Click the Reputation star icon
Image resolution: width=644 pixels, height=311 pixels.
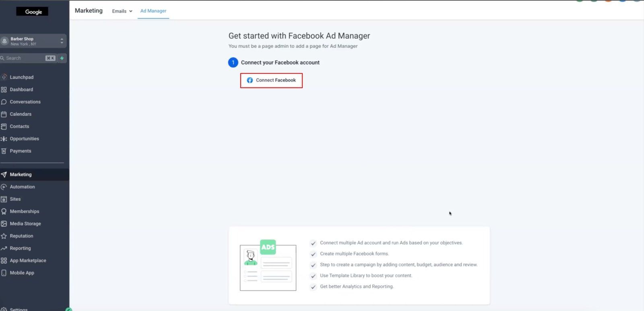(x=4, y=236)
